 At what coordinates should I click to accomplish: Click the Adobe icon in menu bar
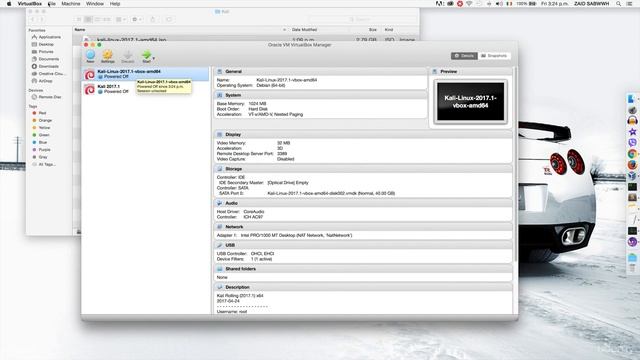[x=440, y=4]
